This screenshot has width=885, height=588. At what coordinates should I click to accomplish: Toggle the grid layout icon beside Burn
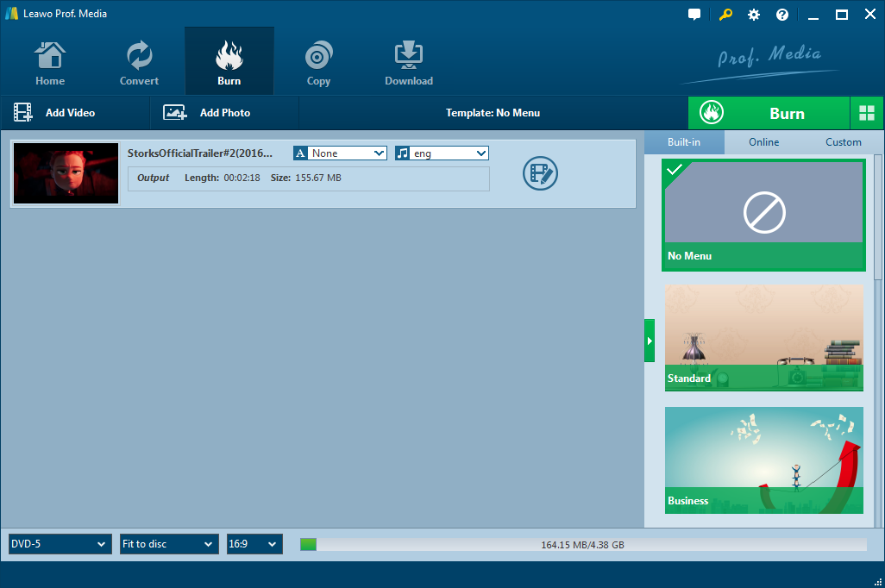(867, 113)
